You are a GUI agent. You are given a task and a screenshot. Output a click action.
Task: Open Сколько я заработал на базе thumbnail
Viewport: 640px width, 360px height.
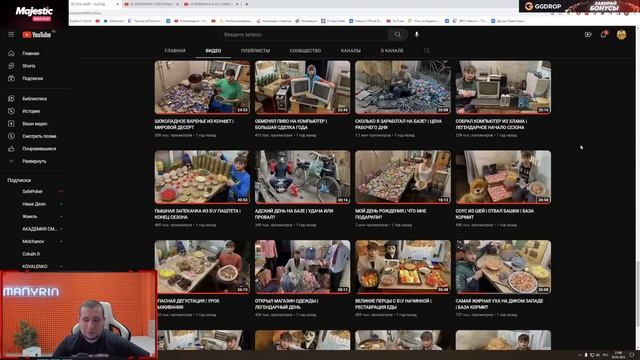(x=403, y=87)
